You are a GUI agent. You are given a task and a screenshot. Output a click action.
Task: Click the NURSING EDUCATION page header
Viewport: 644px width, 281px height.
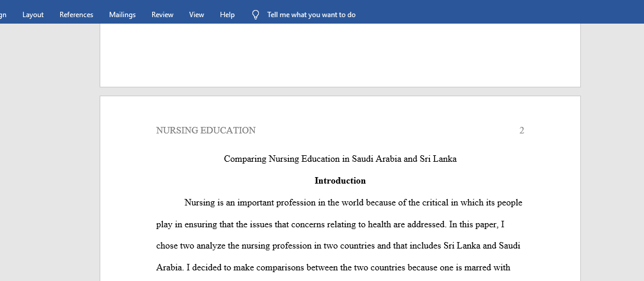click(206, 130)
